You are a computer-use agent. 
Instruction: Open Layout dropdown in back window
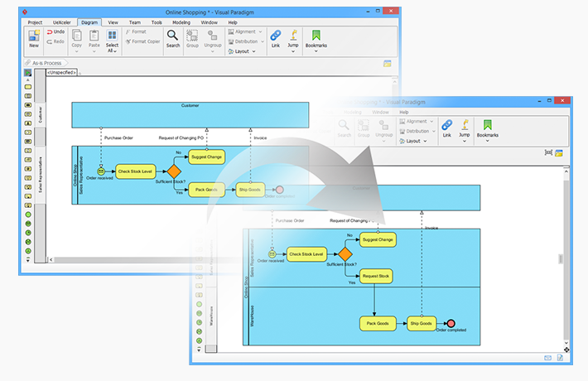242,51
